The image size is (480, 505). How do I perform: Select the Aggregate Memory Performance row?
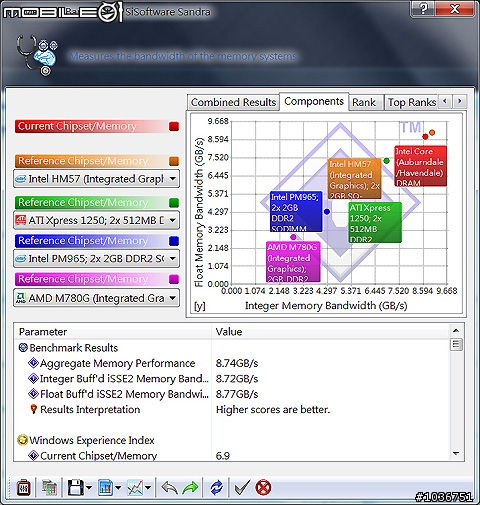pos(233,363)
